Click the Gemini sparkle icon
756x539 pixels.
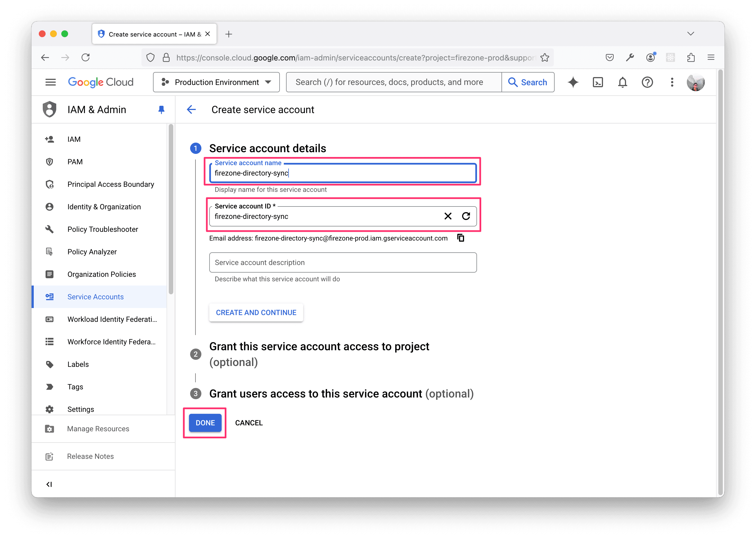573,82
